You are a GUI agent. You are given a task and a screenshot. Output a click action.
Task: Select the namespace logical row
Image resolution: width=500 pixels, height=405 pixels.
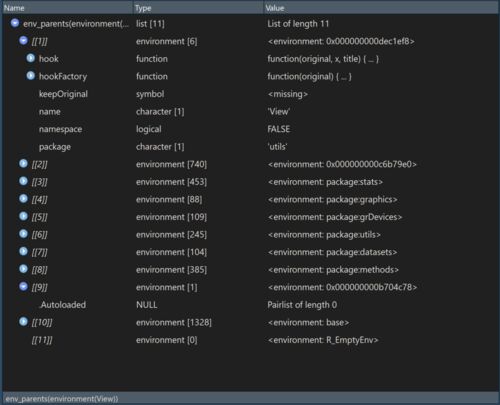250,129
